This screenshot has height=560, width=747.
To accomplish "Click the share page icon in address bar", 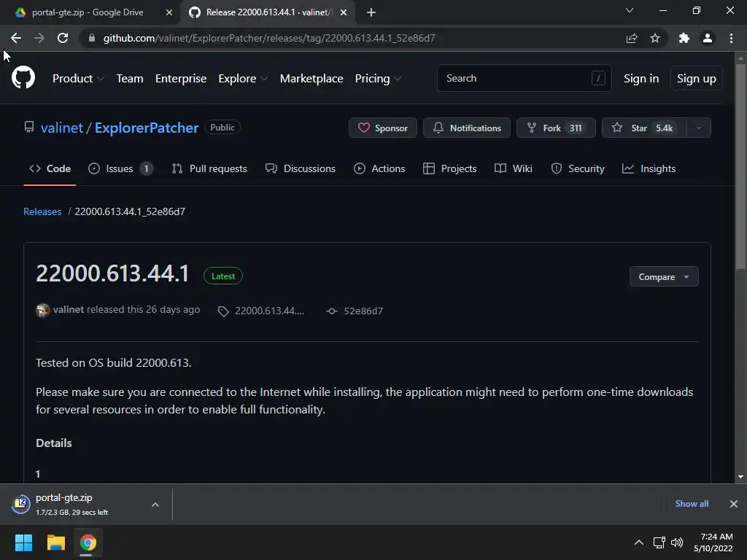I will click(632, 38).
